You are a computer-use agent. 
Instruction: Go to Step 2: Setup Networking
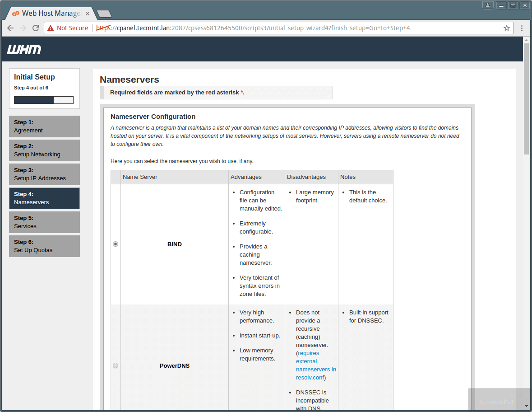[x=45, y=150]
